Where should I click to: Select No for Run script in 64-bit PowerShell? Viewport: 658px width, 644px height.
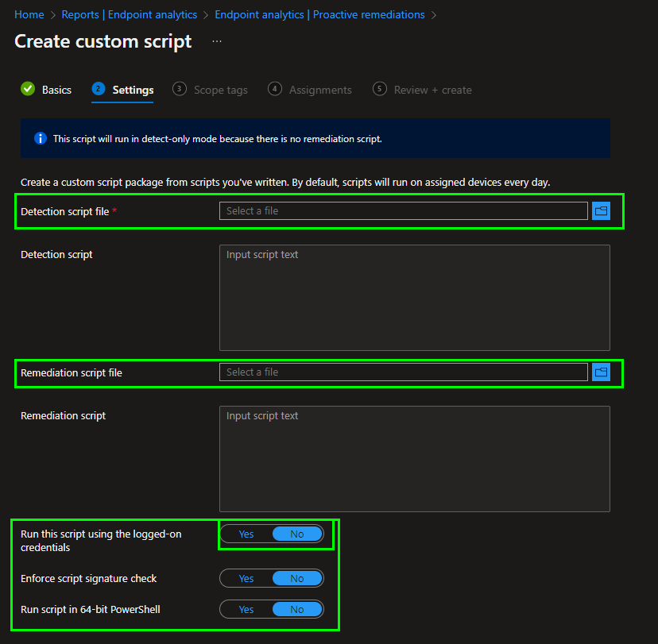(296, 610)
